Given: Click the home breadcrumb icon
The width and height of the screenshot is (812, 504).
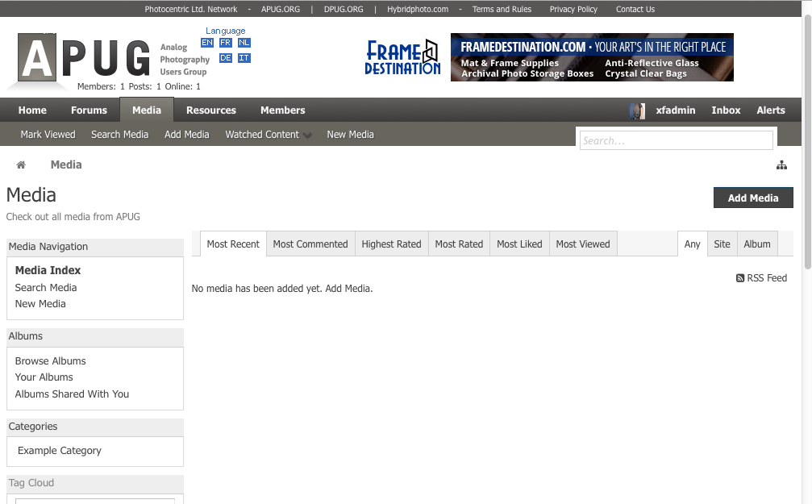Looking at the screenshot, I should tap(21, 165).
